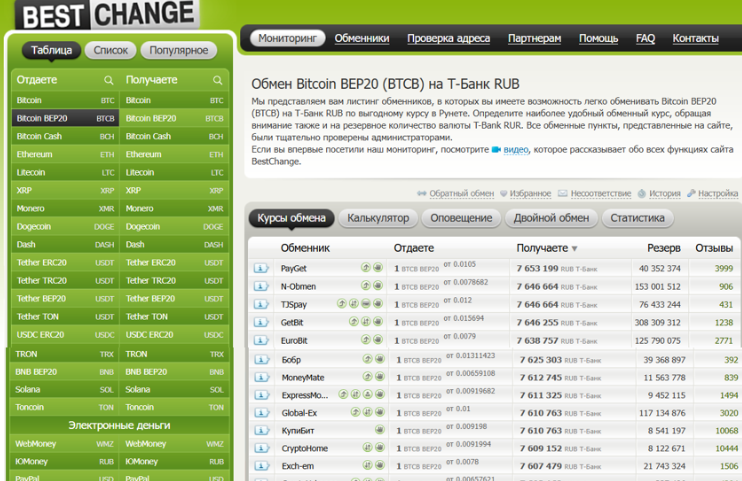Image resolution: width=742 pixels, height=481 pixels.
Task: Sort by Получаете column arrow
Action: (x=574, y=249)
